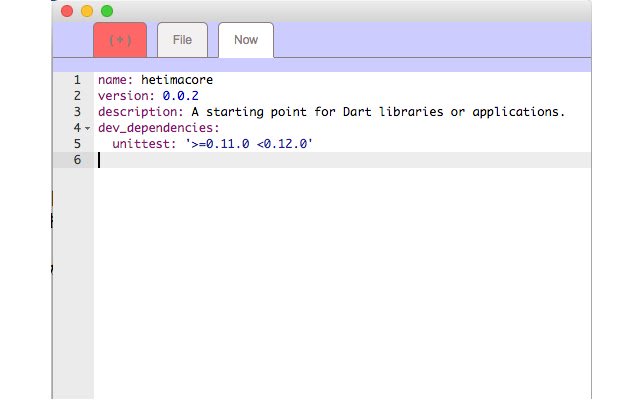Click line number 5 in the gutter
640x400 pixels.
click(x=77, y=144)
